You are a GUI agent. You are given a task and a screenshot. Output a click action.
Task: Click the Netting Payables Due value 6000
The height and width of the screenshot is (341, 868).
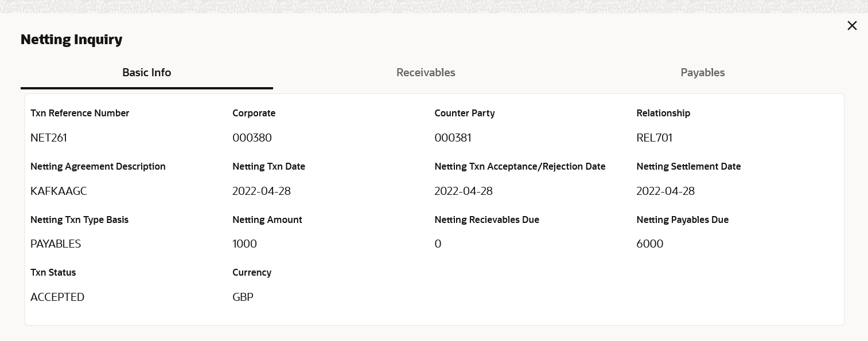pyautogui.click(x=649, y=244)
